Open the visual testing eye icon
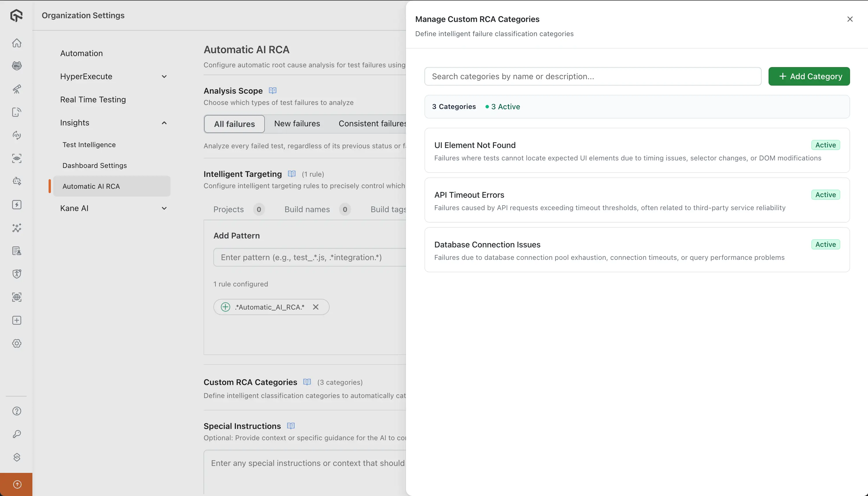The width and height of the screenshot is (868, 496). pyautogui.click(x=16, y=158)
